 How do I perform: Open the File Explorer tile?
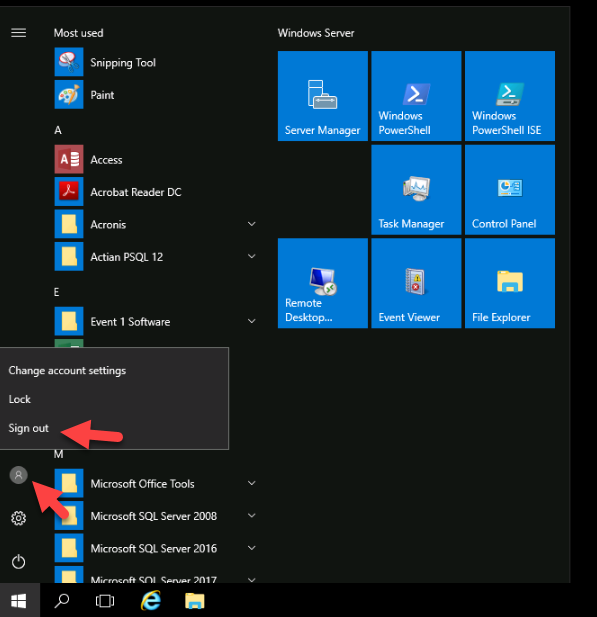pyautogui.click(x=510, y=283)
